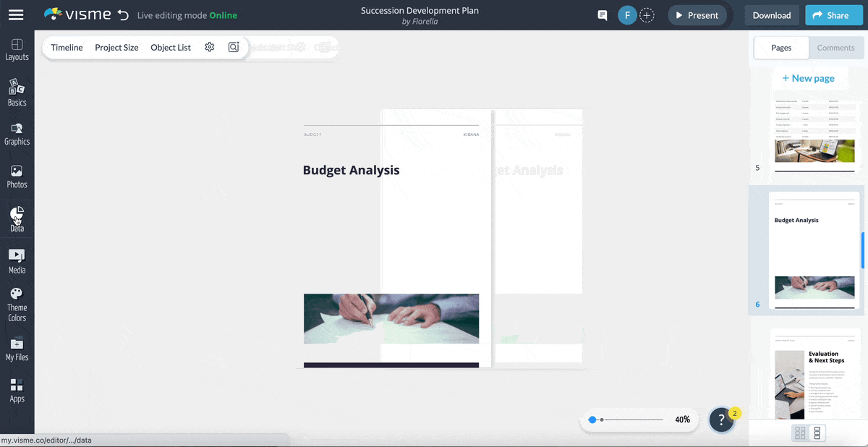Image resolution: width=868 pixels, height=447 pixels.
Task: Click the search icon beside the settings gear
Action: (233, 46)
